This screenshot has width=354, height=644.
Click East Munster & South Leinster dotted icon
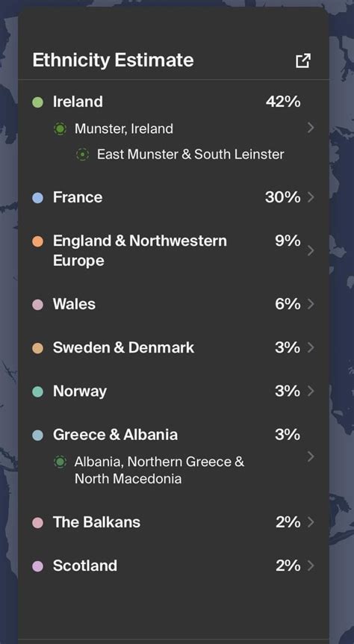83,155
